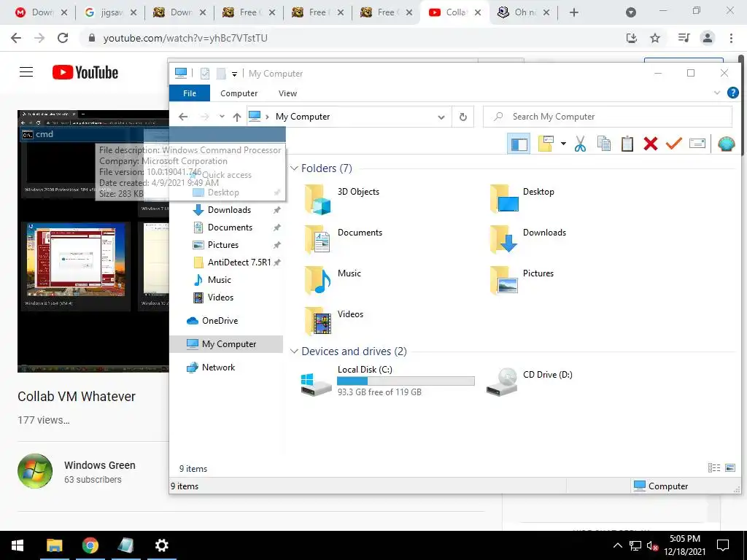
Task: Open Documents in navigation pane
Action: 230,227
